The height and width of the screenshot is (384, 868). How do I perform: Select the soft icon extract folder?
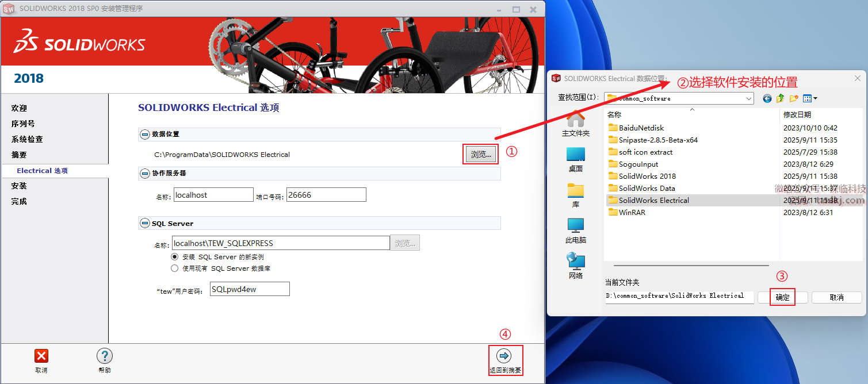pos(640,152)
